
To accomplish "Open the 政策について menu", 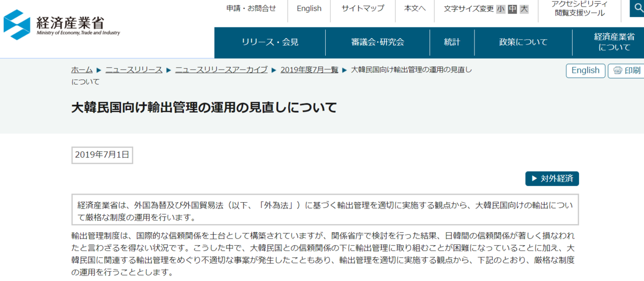I will tap(523, 42).
